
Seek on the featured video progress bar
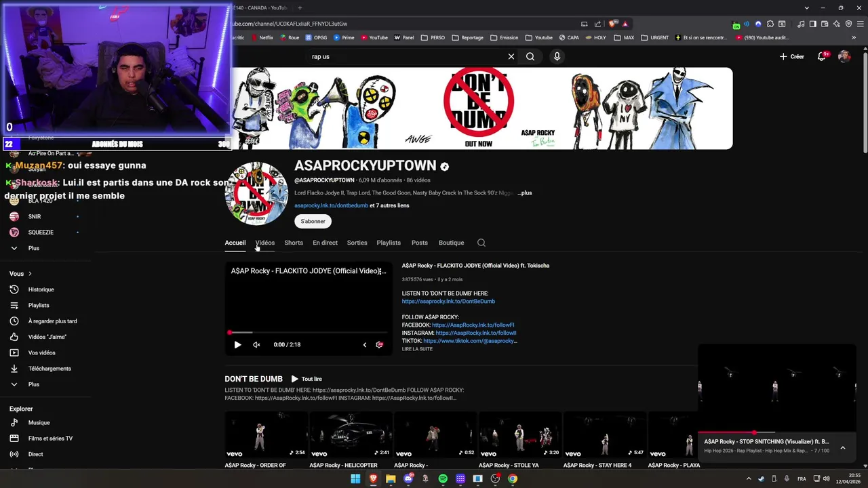pos(309,333)
